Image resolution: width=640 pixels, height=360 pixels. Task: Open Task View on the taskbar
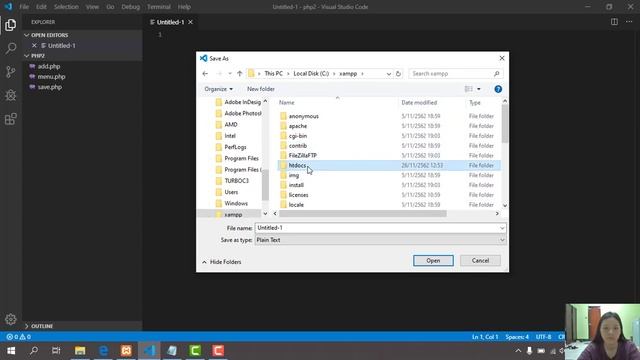(56, 351)
